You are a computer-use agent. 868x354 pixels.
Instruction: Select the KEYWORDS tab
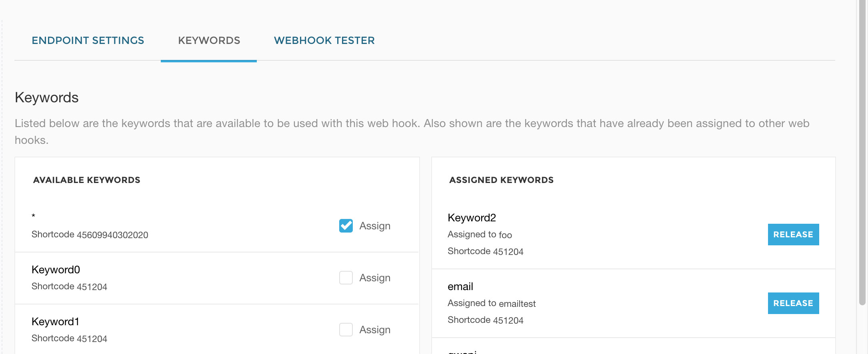click(208, 40)
